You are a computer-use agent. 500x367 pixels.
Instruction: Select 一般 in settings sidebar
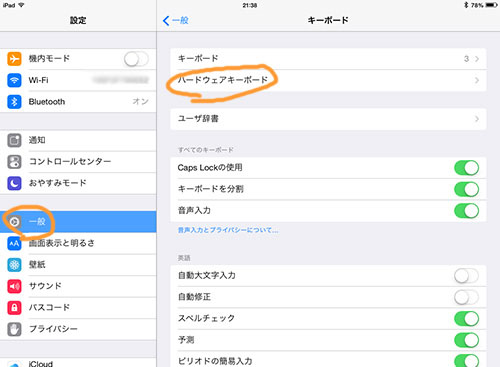coord(78,222)
